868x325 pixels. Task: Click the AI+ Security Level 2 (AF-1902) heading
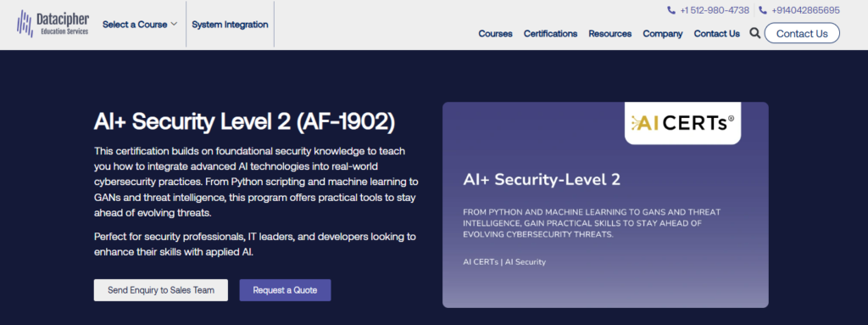(245, 122)
